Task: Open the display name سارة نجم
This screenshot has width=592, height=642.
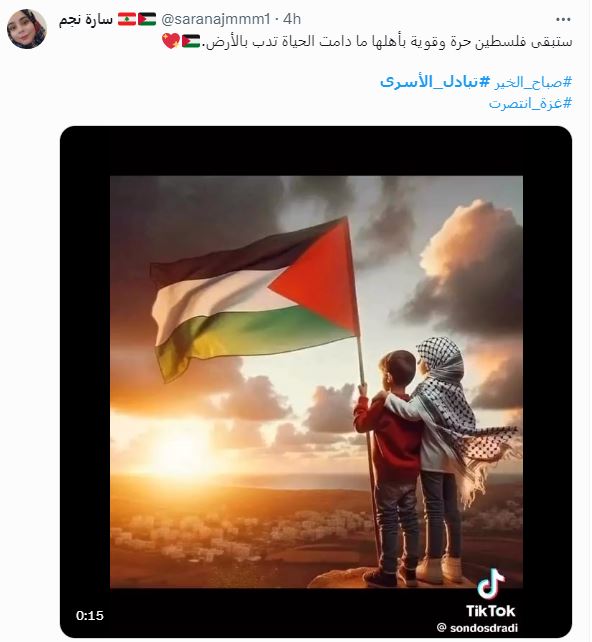Action: (86, 19)
